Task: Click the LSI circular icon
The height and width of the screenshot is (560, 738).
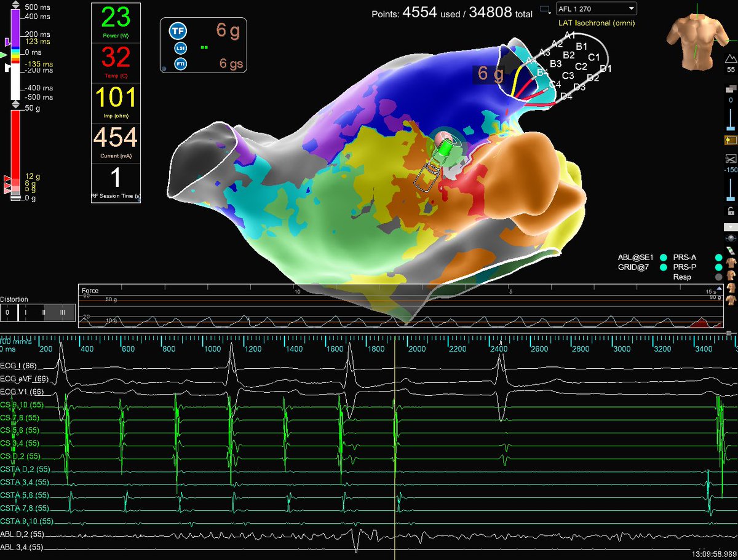Action: point(180,48)
